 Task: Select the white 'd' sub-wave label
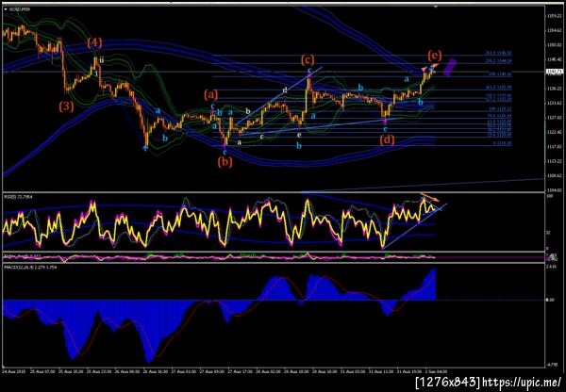285,90
